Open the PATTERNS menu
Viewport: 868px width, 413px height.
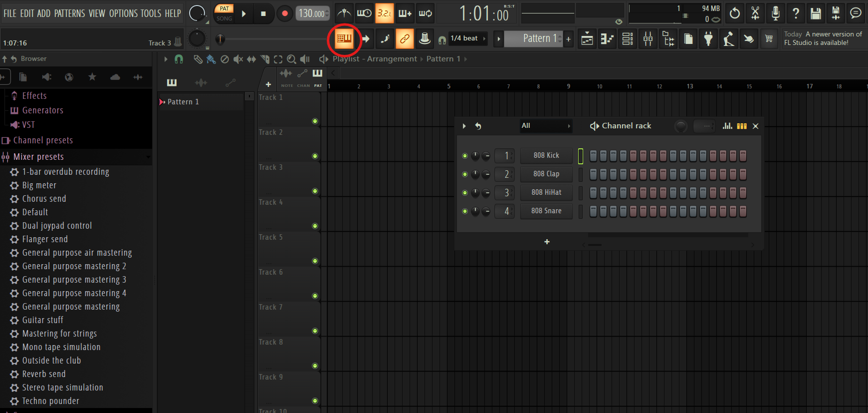69,13
